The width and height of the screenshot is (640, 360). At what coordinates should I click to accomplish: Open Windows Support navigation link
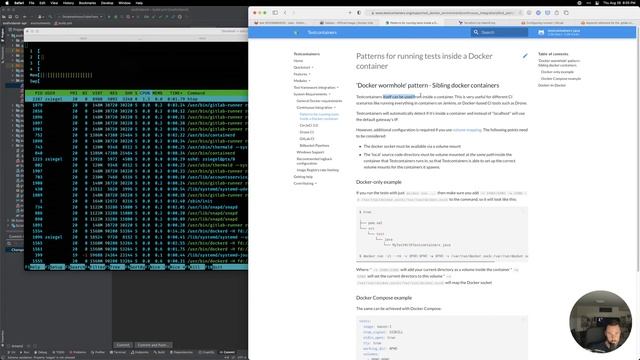click(x=310, y=152)
